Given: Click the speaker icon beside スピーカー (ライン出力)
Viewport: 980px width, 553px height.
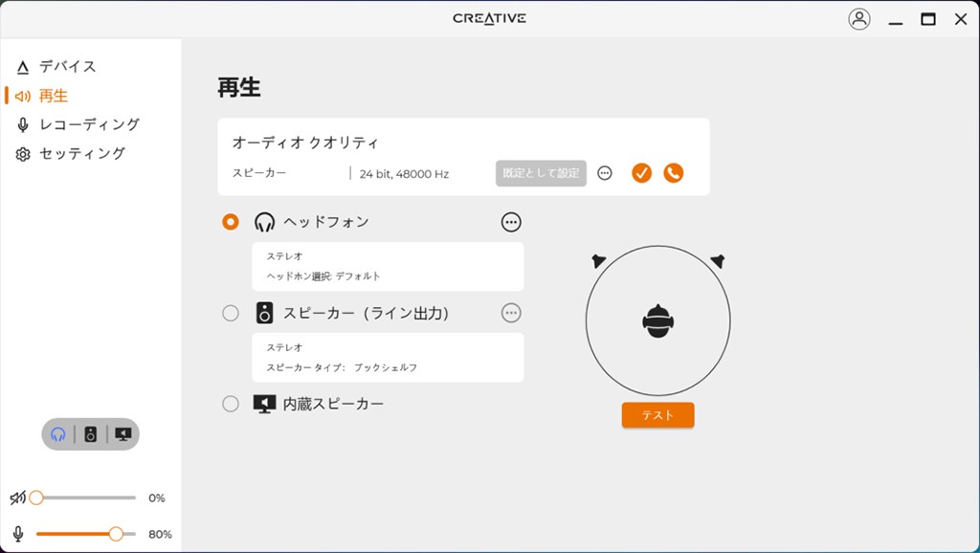Looking at the screenshot, I should 264,313.
